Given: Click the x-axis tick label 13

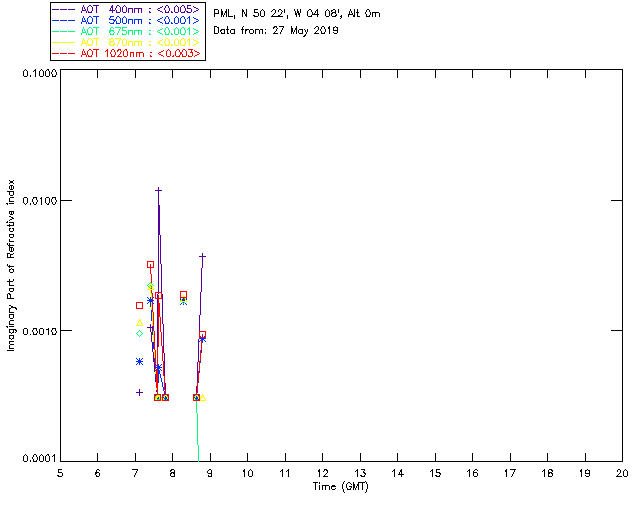Looking at the screenshot, I should 360,473.
